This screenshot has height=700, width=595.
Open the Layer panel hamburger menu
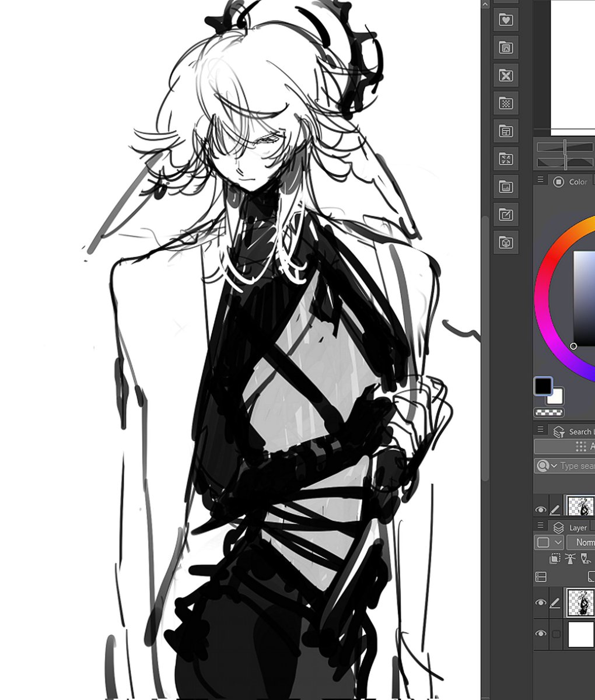(x=540, y=526)
